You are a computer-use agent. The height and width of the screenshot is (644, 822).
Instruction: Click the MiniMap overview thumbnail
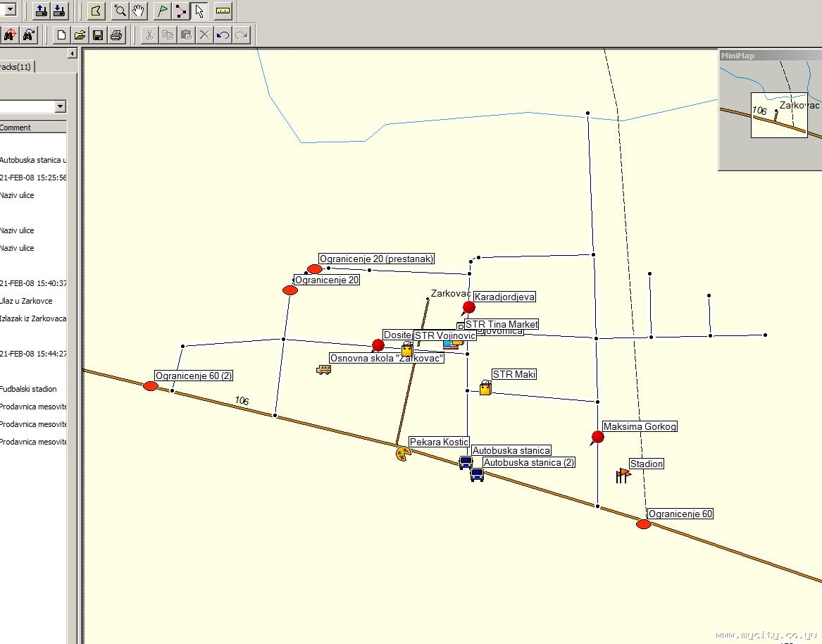click(771, 115)
